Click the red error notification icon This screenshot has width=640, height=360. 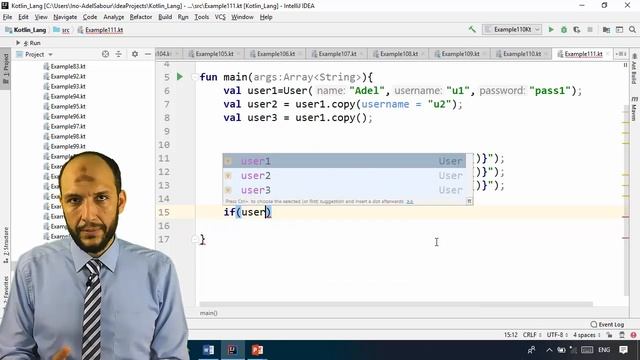pos(633,335)
